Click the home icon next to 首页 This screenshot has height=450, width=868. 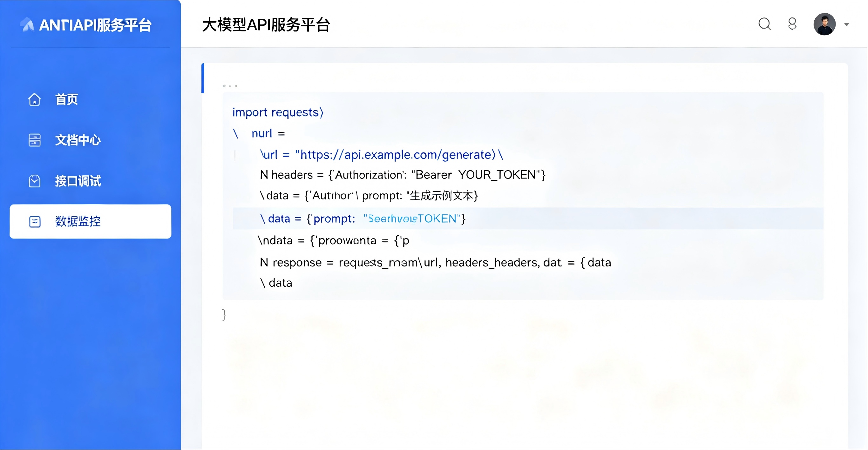(34, 99)
